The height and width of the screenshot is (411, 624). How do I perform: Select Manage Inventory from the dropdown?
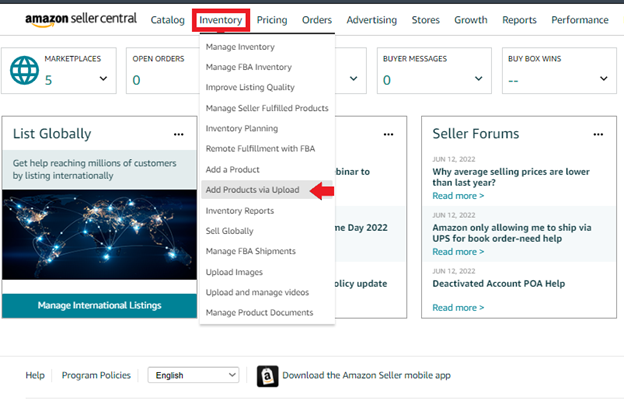(x=240, y=47)
